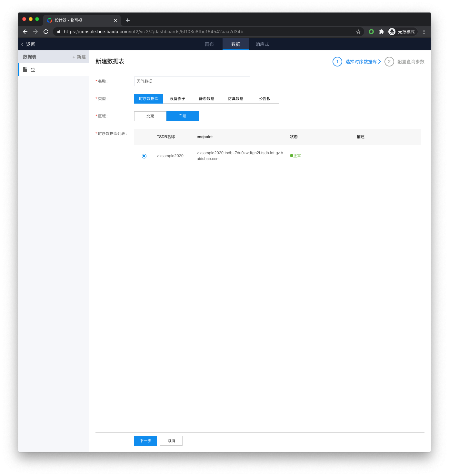449x476 pixels.
Task: Open Chrome three-dot menu
Action: pos(424,32)
